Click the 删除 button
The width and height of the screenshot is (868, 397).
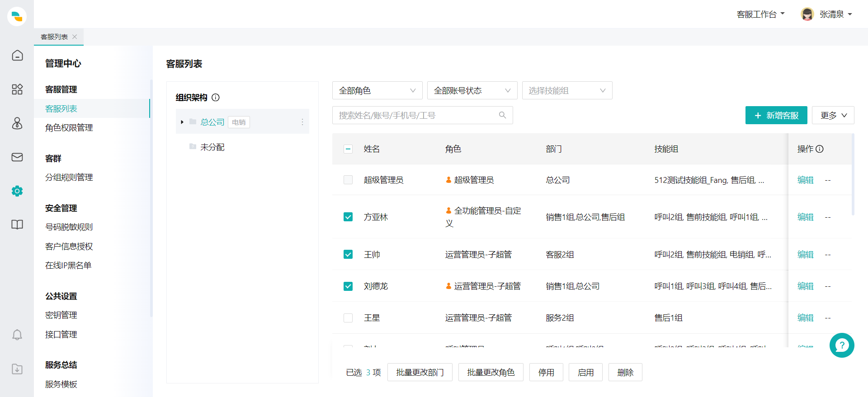625,372
